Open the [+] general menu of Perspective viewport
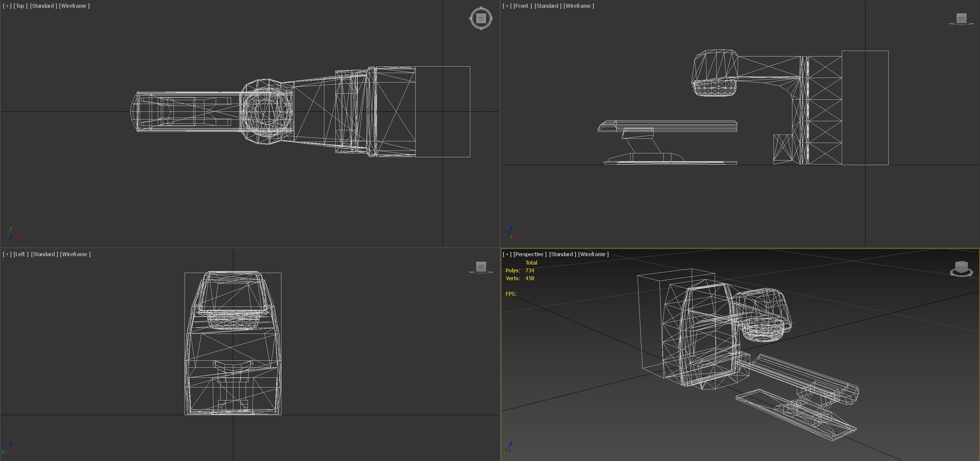The height and width of the screenshot is (461, 980). [x=507, y=254]
